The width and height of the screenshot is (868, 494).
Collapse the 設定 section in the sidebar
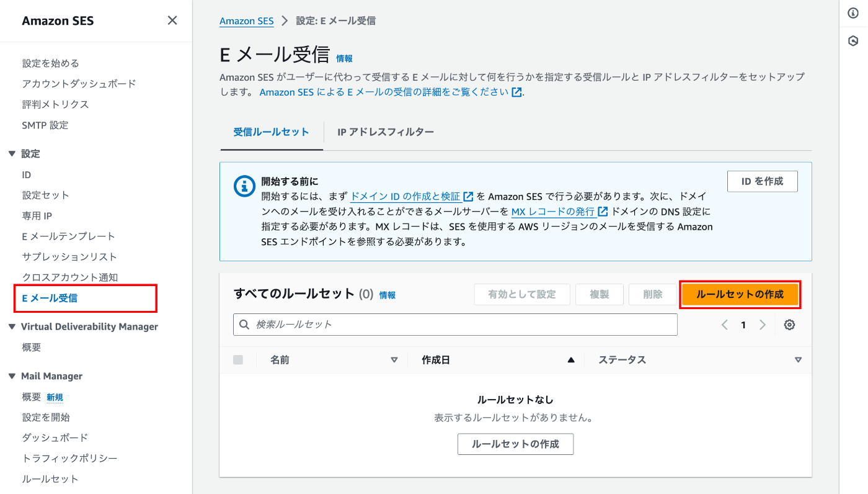[12, 154]
